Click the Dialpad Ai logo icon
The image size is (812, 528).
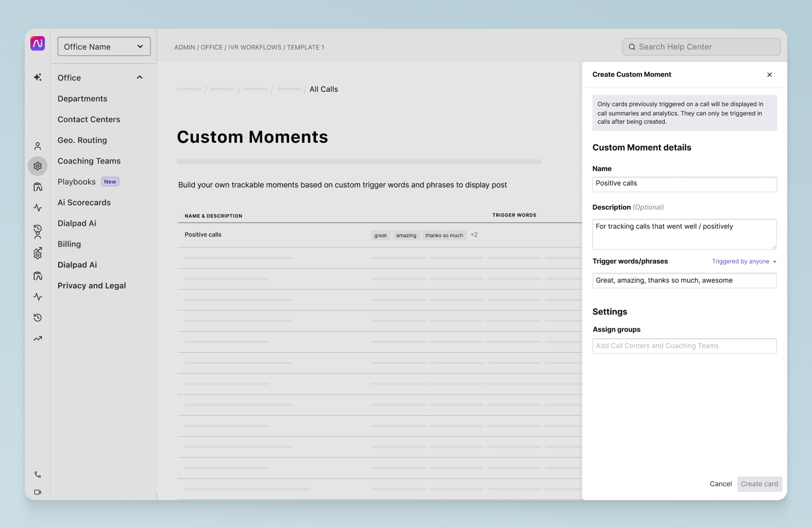point(38,44)
